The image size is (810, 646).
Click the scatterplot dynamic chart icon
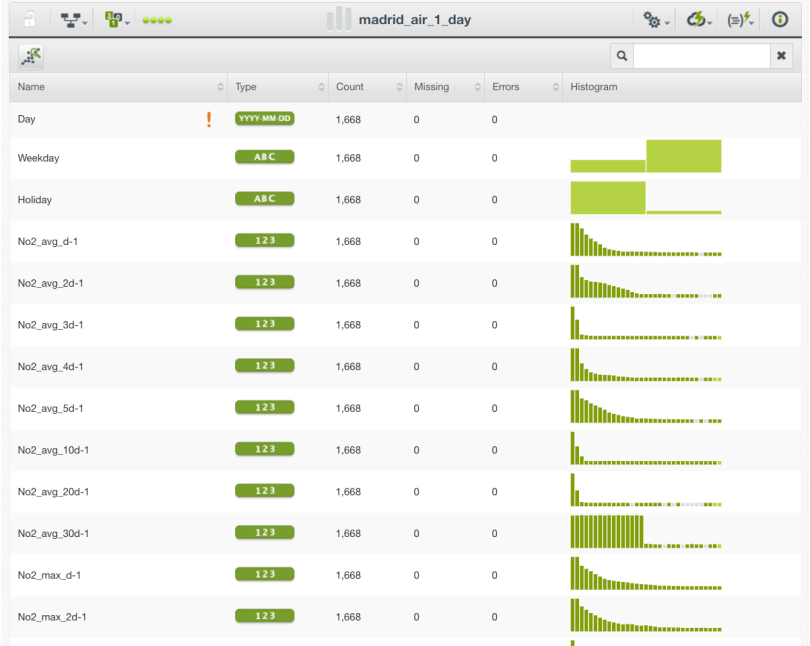point(32,56)
